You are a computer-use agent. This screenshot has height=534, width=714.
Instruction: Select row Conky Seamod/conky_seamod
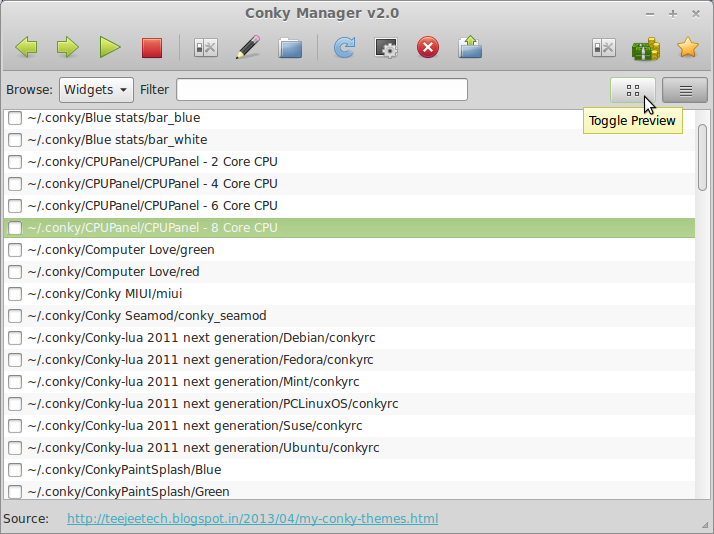click(349, 316)
